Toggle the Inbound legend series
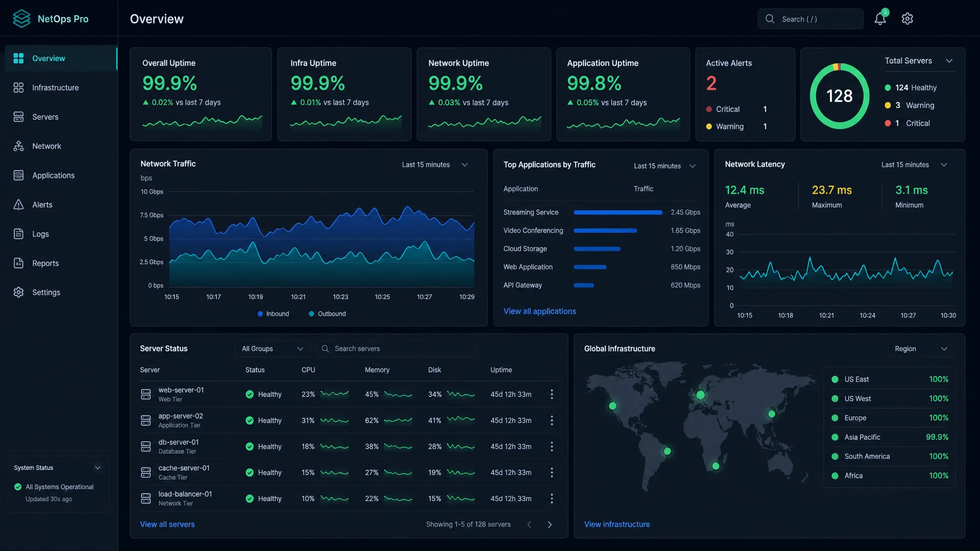Viewport: 980px width, 551px height. pos(273,314)
